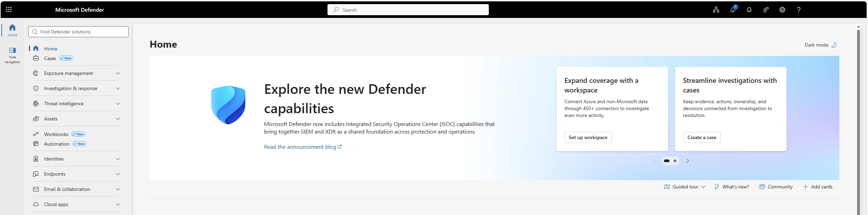Viewport: 868px width, 215px height.
Task: Open the community people icon in top bar
Action: pyautogui.click(x=766, y=10)
